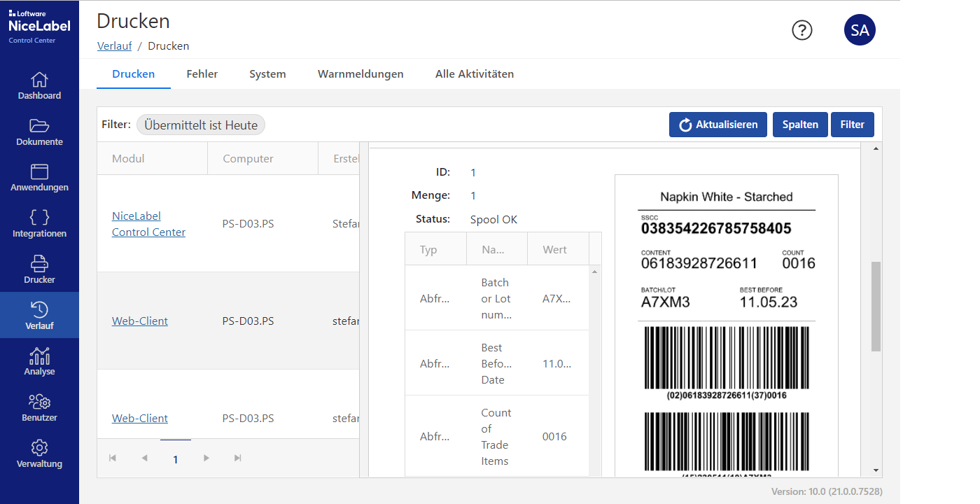Click the Na... column header
Viewport: 980px width, 504px height.
(497, 249)
